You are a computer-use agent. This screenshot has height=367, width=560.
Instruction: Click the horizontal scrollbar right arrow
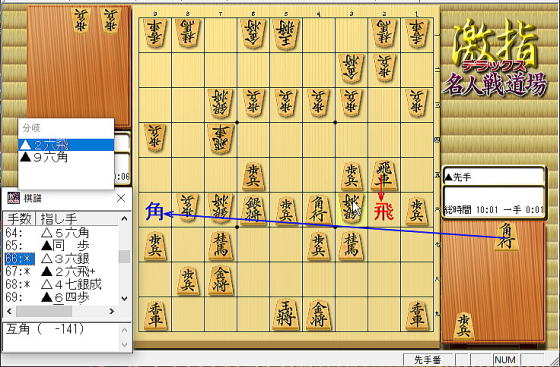(111, 311)
